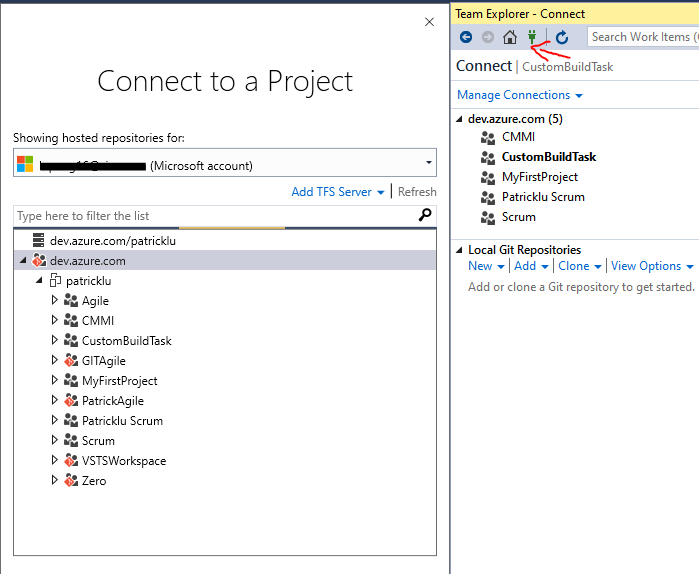699x574 pixels.
Task: Click the server icon for dev.azure.com/patricklu
Action: [x=39, y=240]
